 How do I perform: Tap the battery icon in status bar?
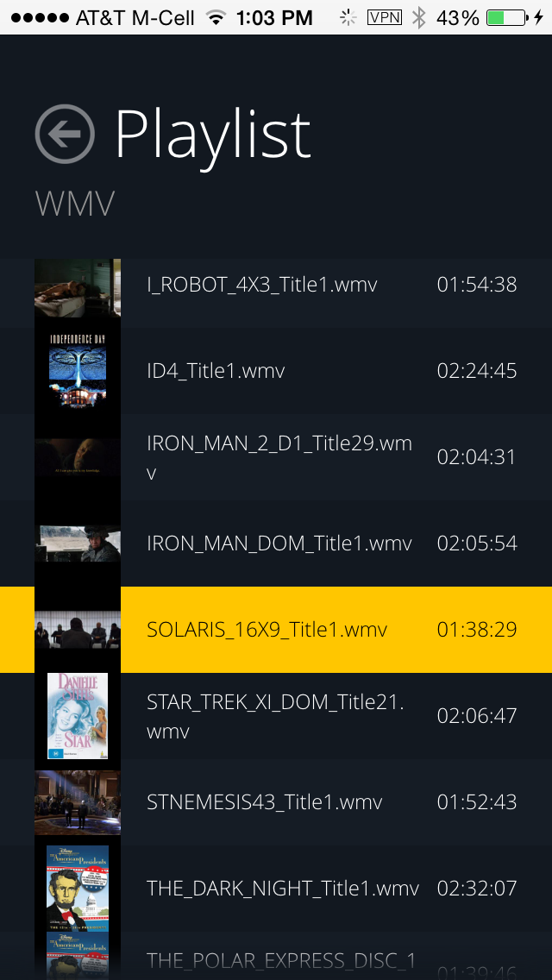click(x=505, y=18)
